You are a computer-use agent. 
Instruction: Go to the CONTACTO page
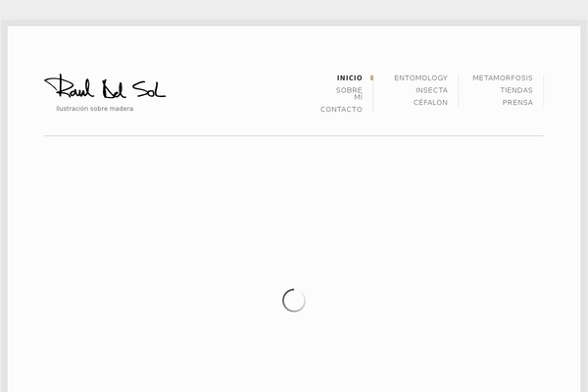tap(341, 109)
